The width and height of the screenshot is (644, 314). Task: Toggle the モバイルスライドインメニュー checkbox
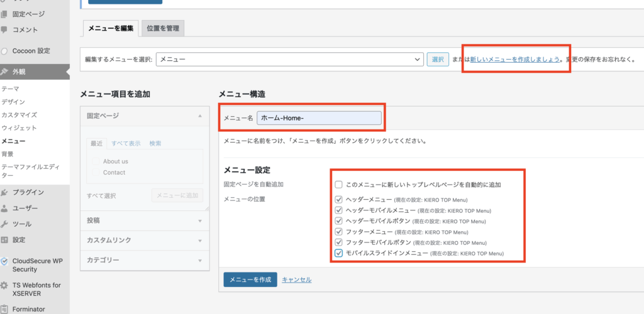click(x=339, y=253)
